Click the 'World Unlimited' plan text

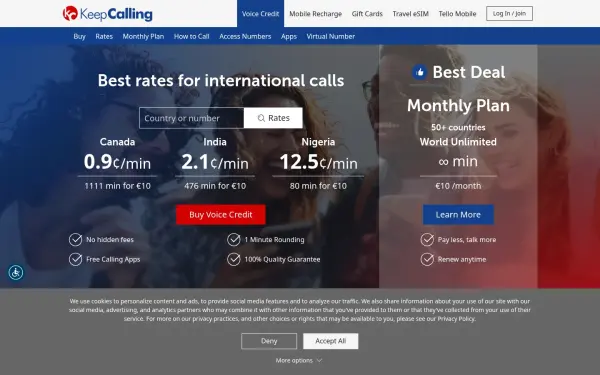(x=458, y=142)
